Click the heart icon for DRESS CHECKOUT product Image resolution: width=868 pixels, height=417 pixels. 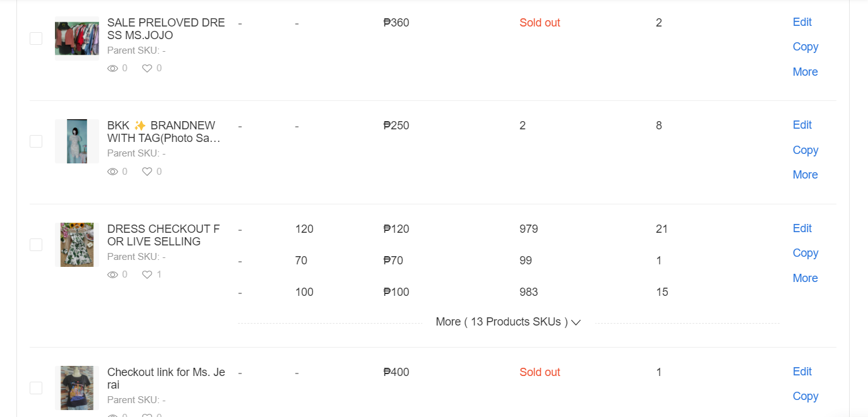(147, 274)
